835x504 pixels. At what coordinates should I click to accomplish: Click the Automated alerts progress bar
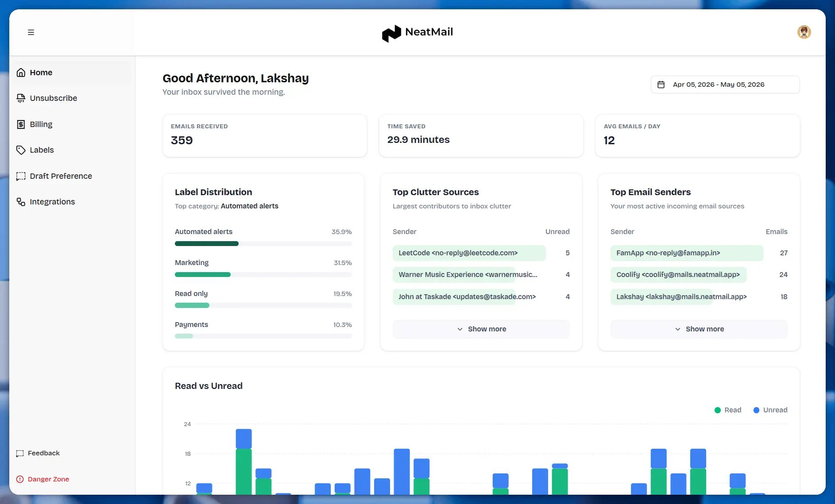click(x=263, y=244)
